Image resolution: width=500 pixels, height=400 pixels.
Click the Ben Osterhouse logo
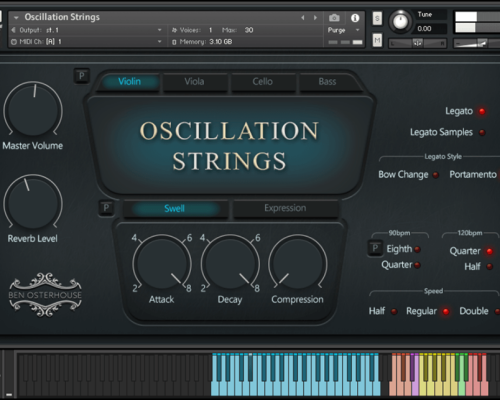pyautogui.click(x=45, y=295)
